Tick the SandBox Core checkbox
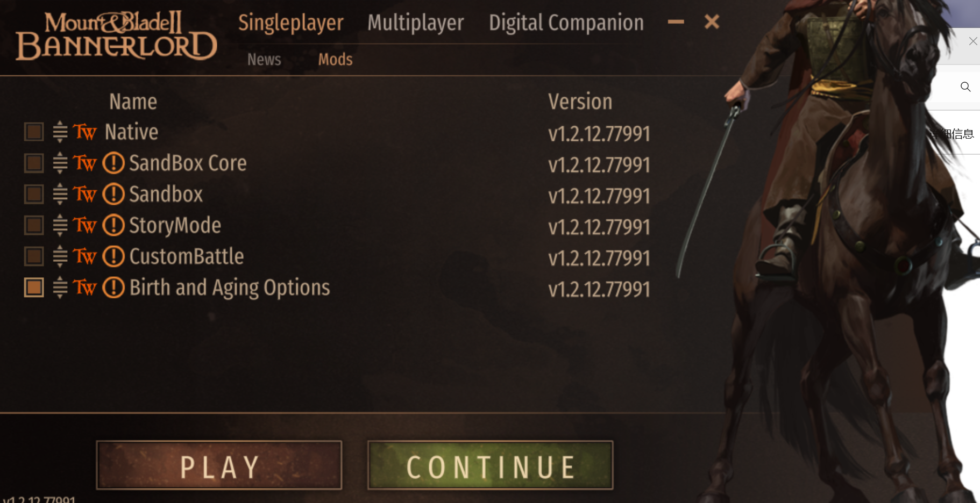The height and width of the screenshot is (503, 980). 34,163
